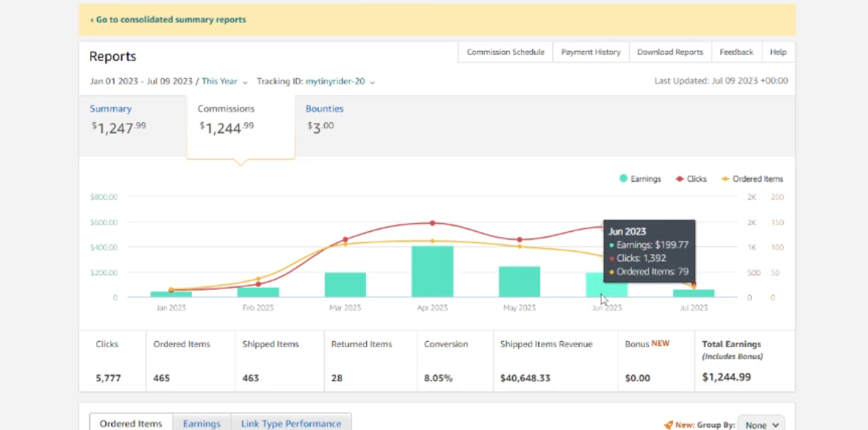Click the $1,244.99 Total Earnings value
Viewport: 868px width, 430px height.
726,378
